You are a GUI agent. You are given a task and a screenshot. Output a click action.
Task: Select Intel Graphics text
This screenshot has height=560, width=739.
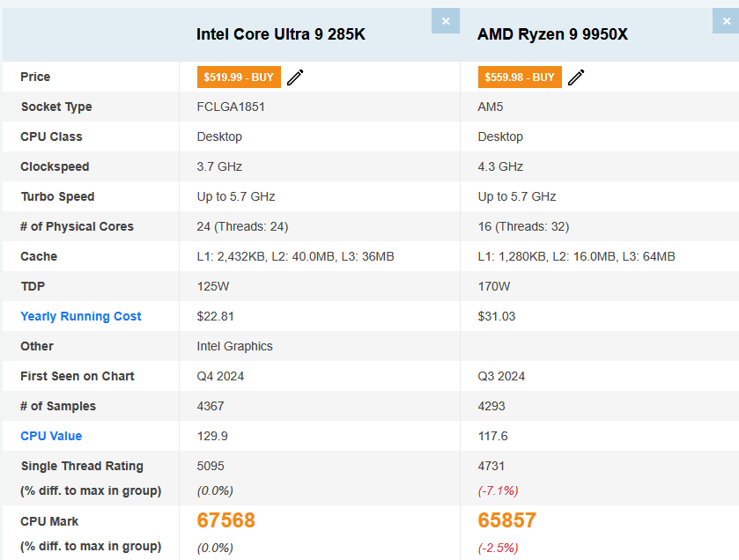coord(234,346)
